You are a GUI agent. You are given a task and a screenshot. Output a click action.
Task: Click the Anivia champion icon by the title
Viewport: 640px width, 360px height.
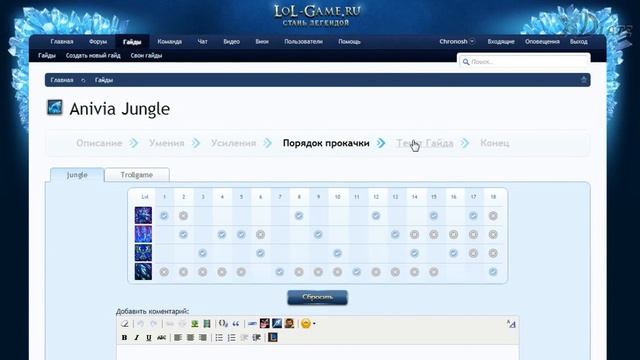click(55, 108)
